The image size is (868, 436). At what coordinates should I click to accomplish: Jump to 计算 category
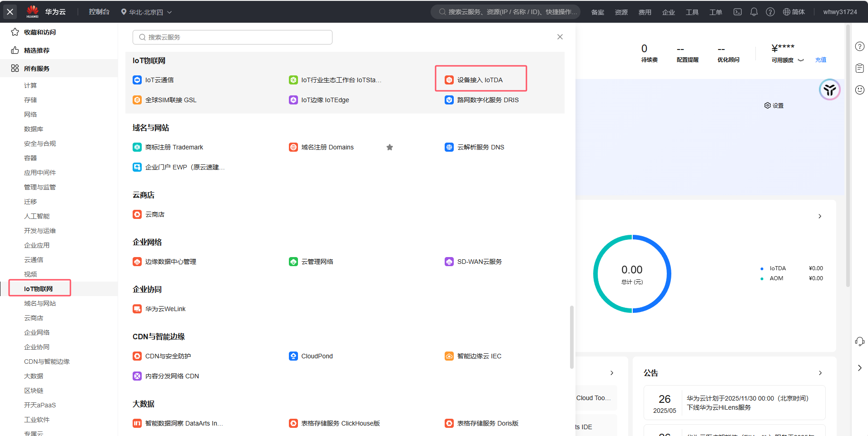click(30, 85)
